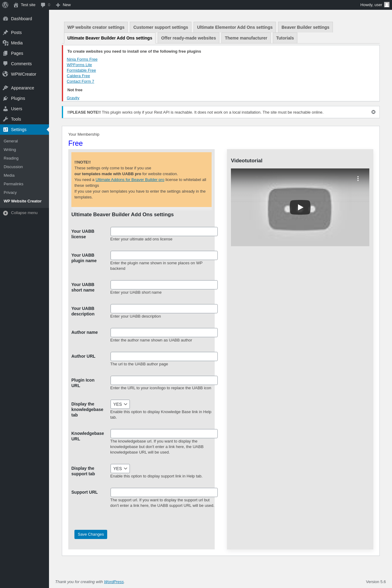Viewport: 392px width, 588px height.
Task: Click Save Changes button
Action: pyautogui.click(x=91, y=534)
